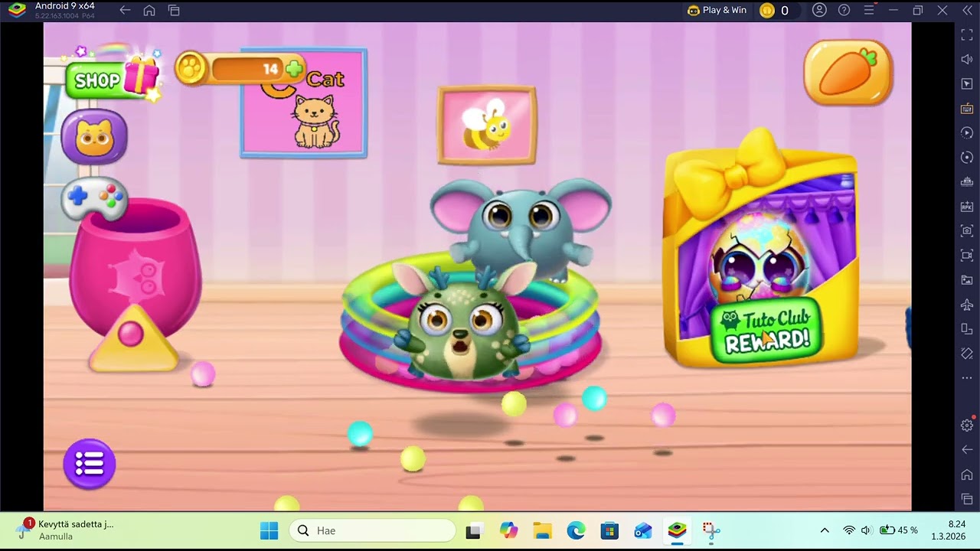
Task: Open the orange carrot feeding button
Action: tap(848, 73)
